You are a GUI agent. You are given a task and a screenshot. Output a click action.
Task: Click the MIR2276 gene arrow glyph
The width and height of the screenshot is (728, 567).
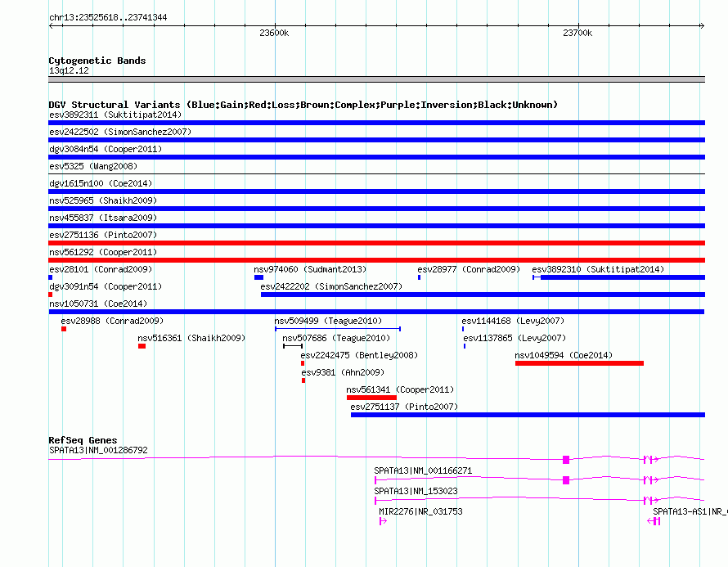coord(382,521)
